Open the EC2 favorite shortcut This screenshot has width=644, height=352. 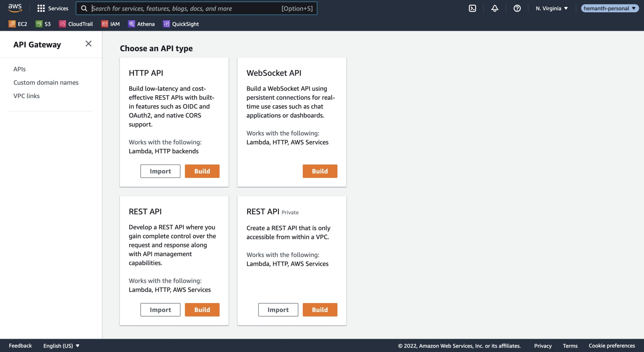(x=18, y=24)
